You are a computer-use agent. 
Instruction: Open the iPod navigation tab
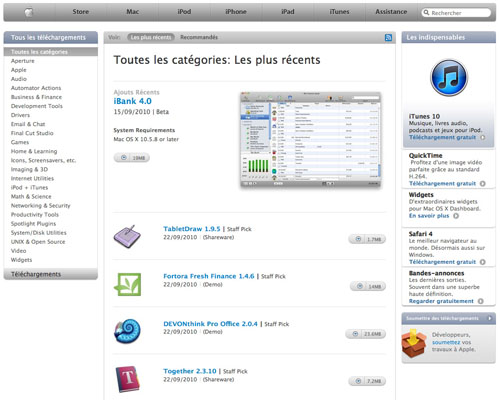[184, 12]
